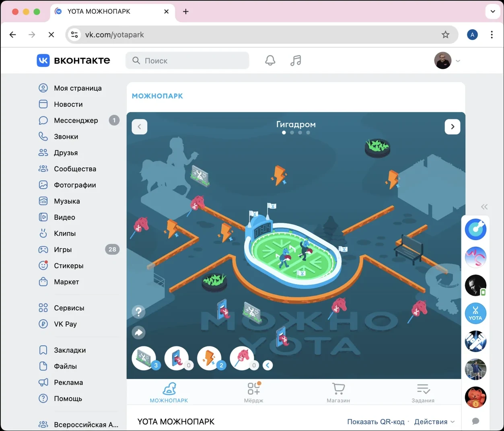
Task: Click Показать QR-код link
Action: [376, 422]
